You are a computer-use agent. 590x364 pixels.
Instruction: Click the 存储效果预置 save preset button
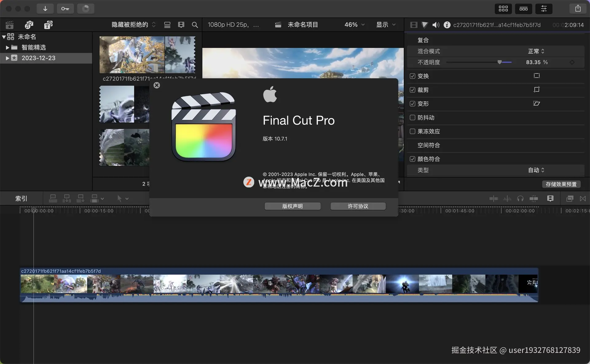click(561, 184)
